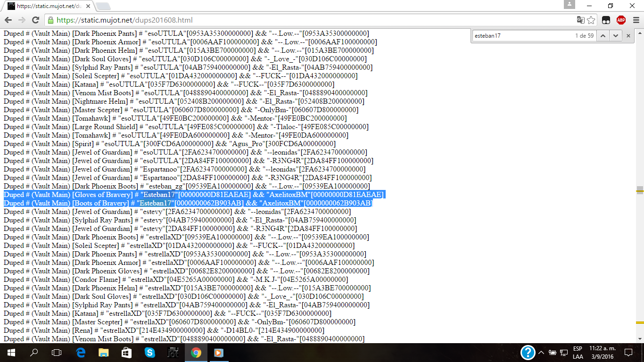
Task: Go to previous find result
Action: [603, 36]
